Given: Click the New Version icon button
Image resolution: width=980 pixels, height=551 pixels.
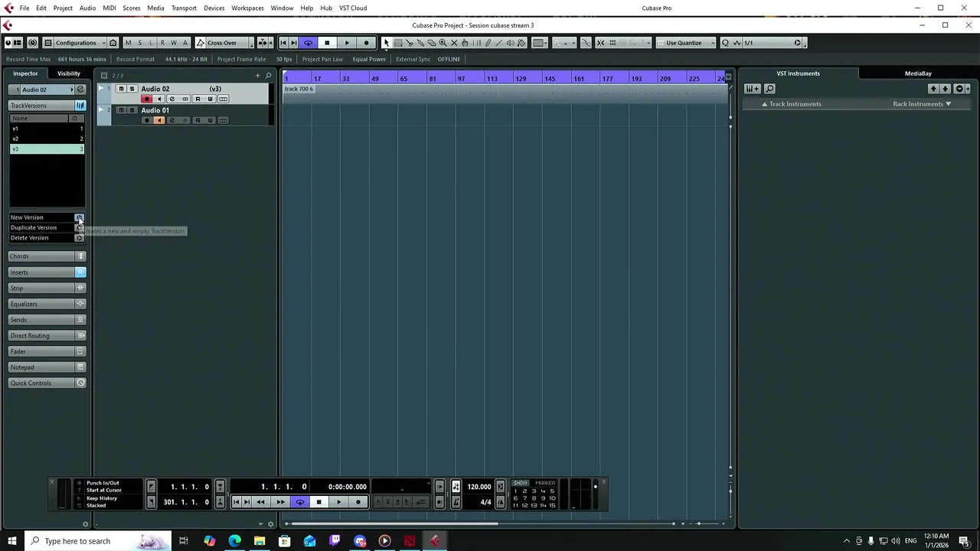Looking at the screenshot, I should point(79,217).
